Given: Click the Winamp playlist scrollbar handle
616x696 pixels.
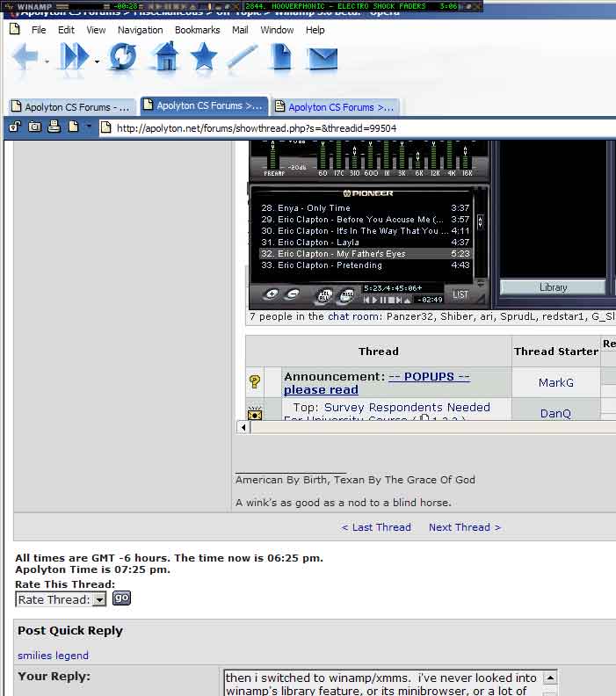Looking at the screenshot, I should 480,221.
